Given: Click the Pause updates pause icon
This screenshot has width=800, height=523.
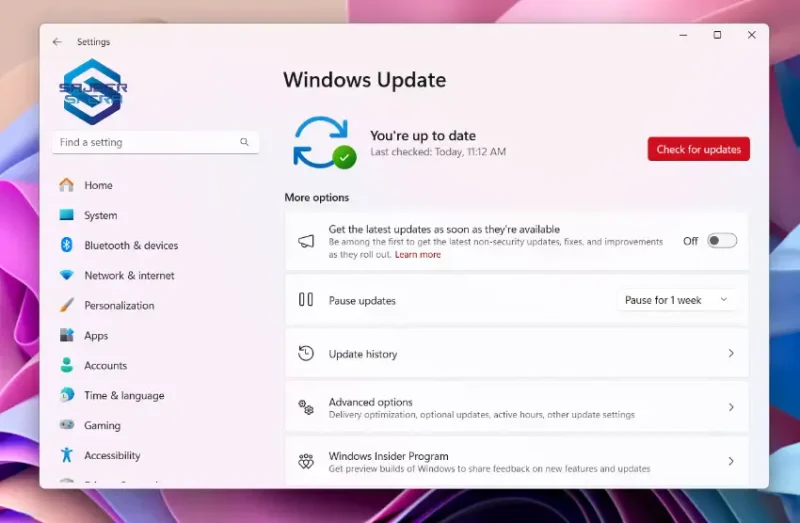Looking at the screenshot, I should click(x=306, y=300).
